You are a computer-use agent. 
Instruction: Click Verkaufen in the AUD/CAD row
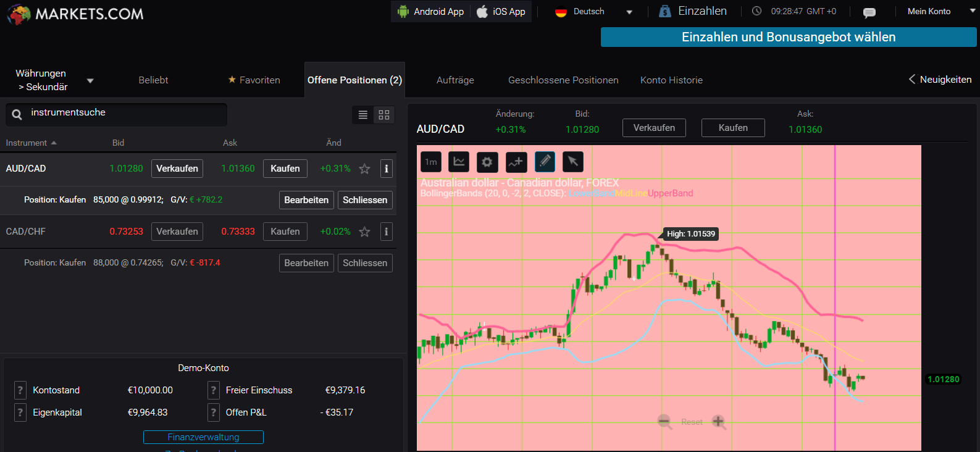click(x=177, y=169)
